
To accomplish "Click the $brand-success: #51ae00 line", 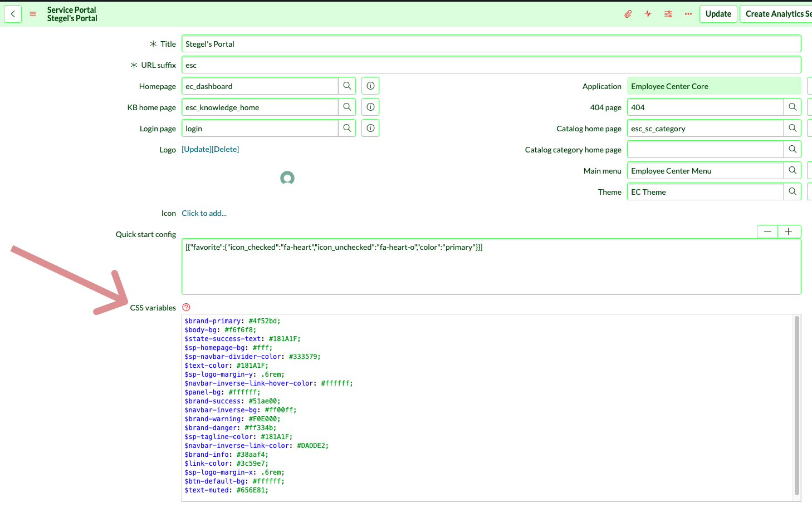I will pos(232,401).
